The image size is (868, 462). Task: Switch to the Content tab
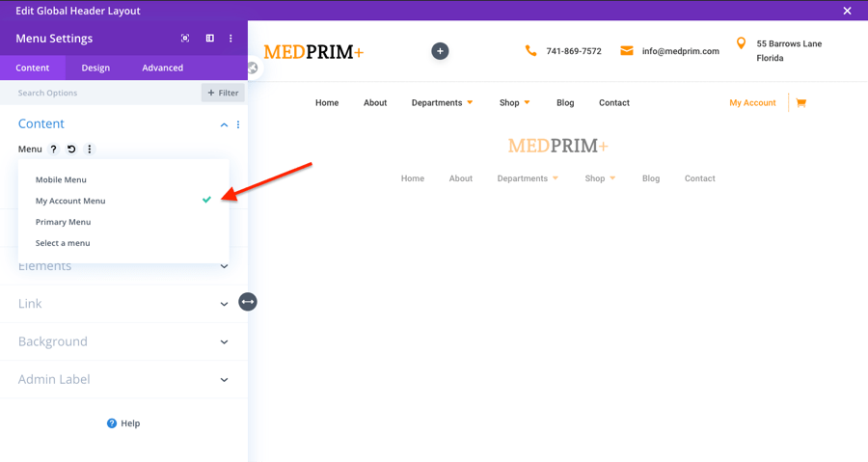tap(33, 68)
